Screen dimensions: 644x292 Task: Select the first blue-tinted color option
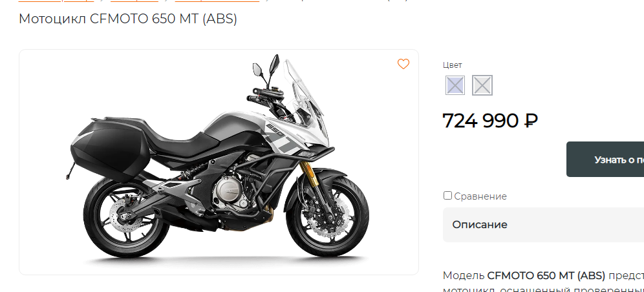(x=455, y=85)
